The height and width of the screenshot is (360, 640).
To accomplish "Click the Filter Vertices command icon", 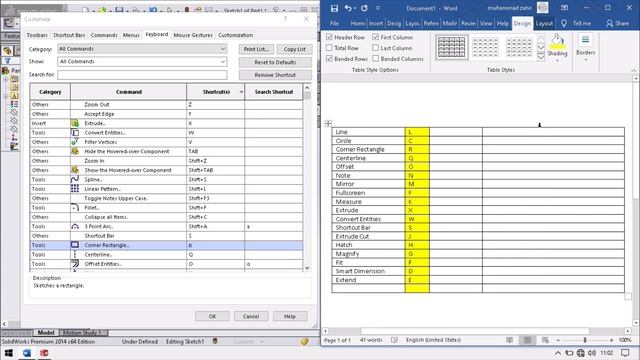I will 75,142.
